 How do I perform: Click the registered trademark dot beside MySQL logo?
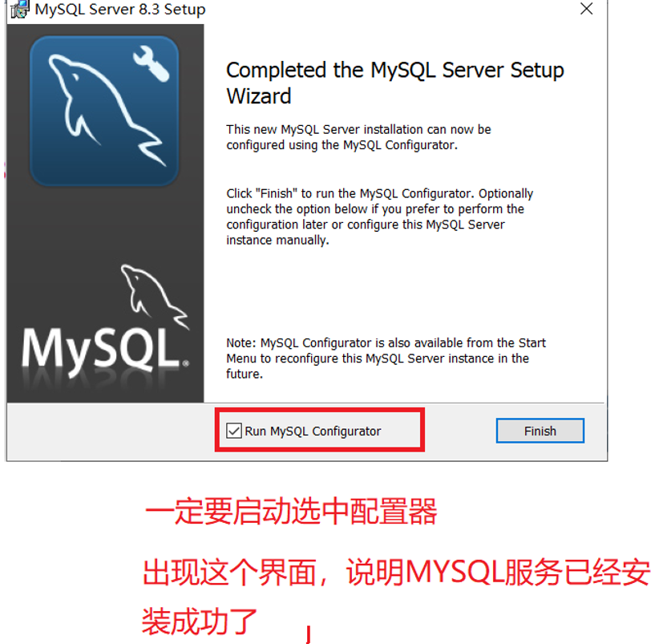186,363
